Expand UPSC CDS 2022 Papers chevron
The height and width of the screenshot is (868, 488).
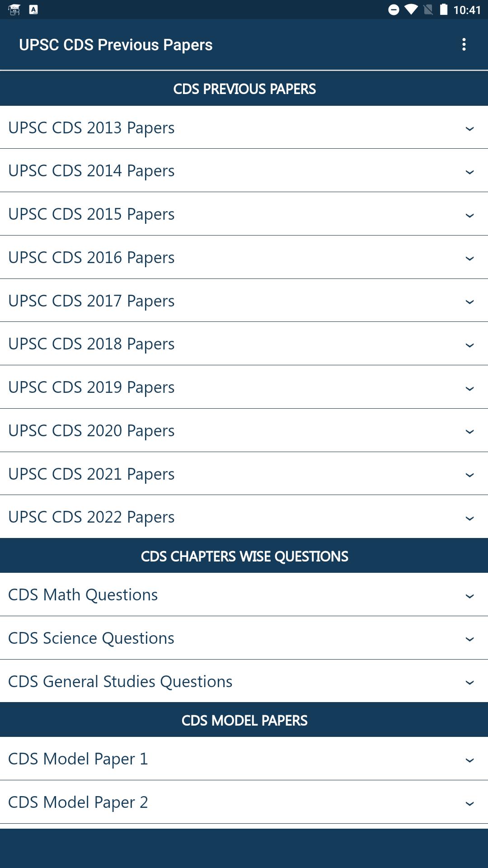click(469, 519)
